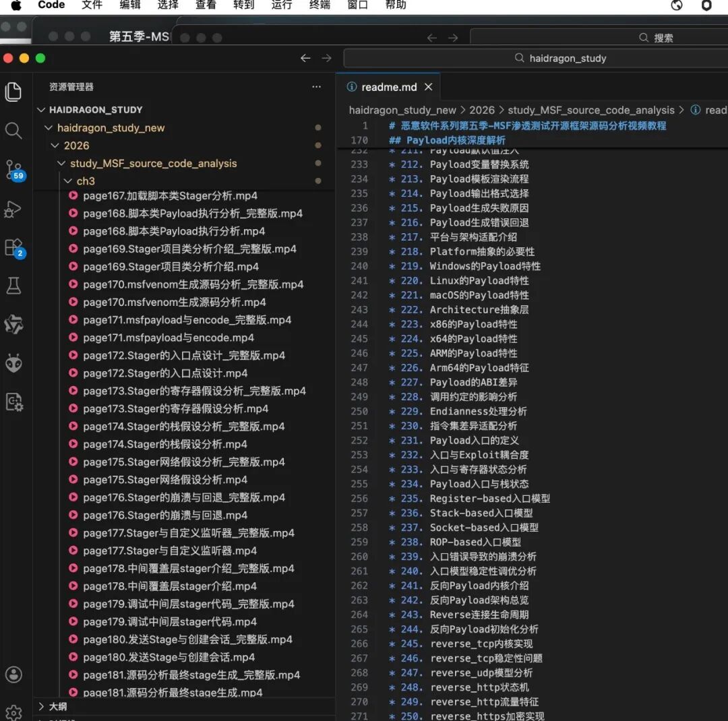The width and height of the screenshot is (728, 721).
Task: Open the Explorer view in activity bar
Action: coord(13,92)
